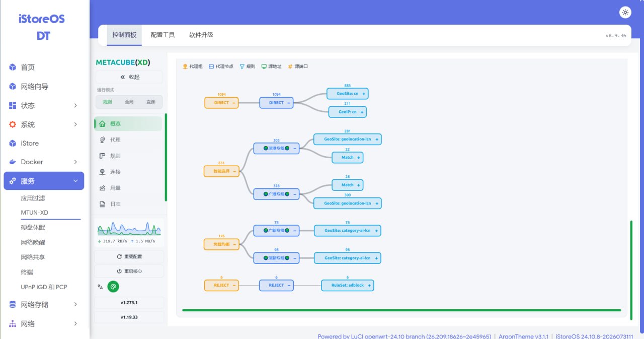Viewport: 644px width, 339px height.
Task: Expand the 网络 sidebar chevron
Action: (x=75, y=323)
